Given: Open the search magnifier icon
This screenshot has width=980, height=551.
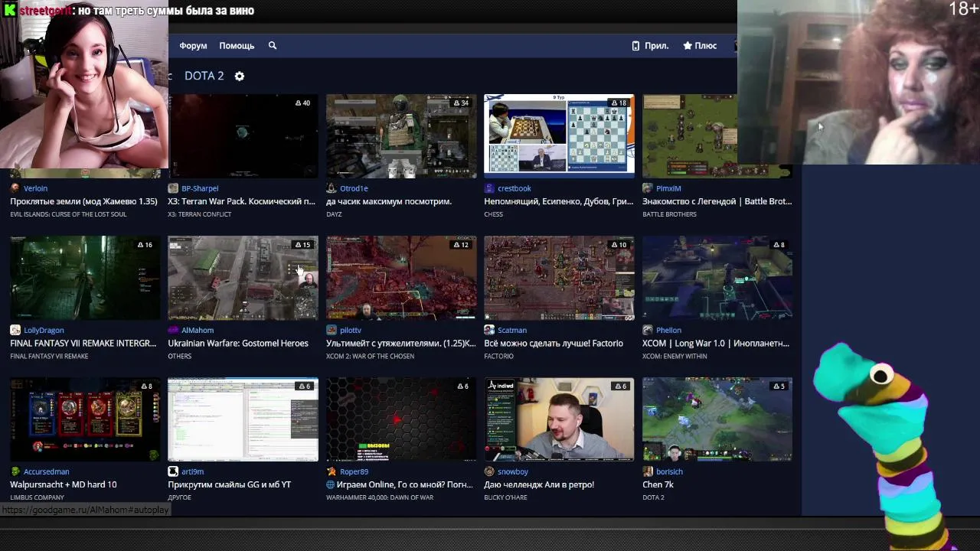Looking at the screenshot, I should coord(272,46).
